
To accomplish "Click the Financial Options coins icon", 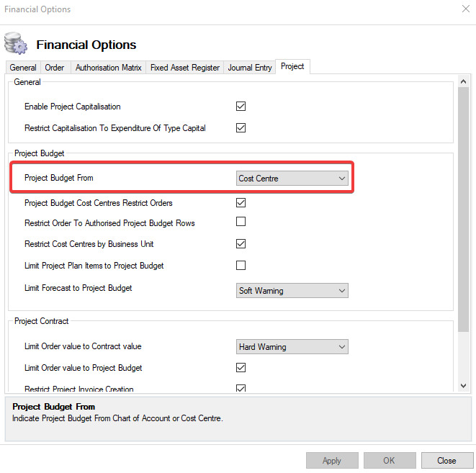I will (x=15, y=44).
